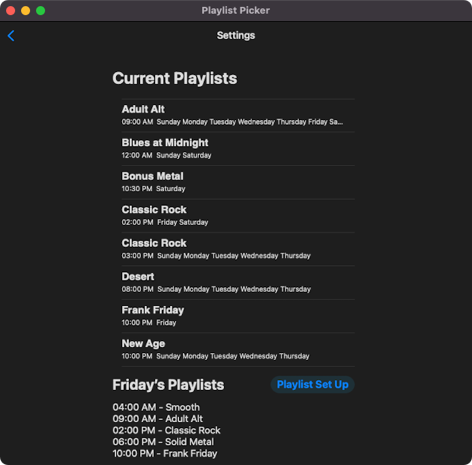The width and height of the screenshot is (472, 465).
Task: Choose the New Age playlist row
Action: tap(238, 350)
